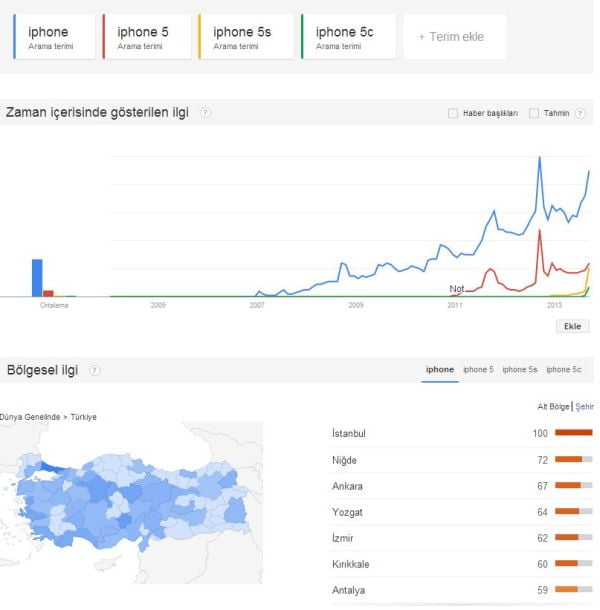Open the help icon next to Tahmin
Viewport: 600px width, 610px height.
579,113
